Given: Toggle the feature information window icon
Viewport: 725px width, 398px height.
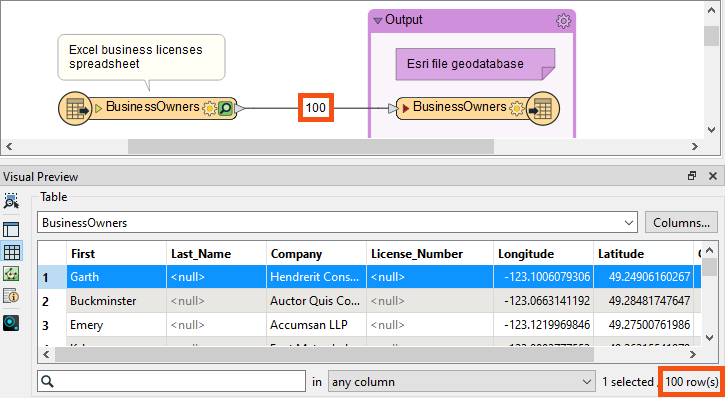Looking at the screenshot, I should click(11, 295).
